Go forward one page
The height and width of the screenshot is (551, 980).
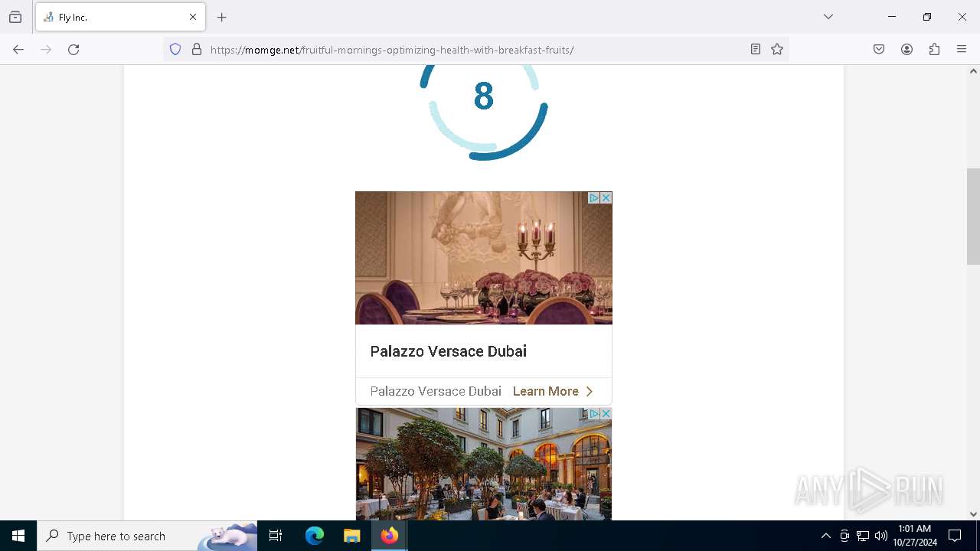pyautogui.click(x=46, y=50)
